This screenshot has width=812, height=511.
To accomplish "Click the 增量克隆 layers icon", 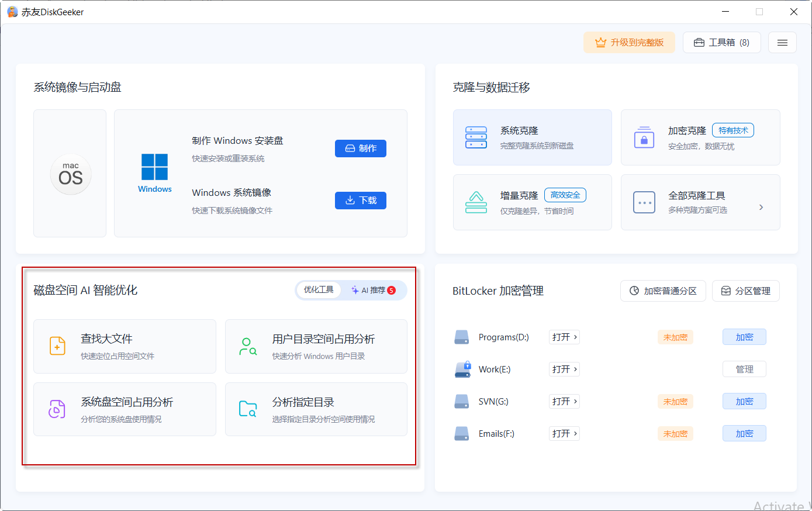I will (476, 202).
